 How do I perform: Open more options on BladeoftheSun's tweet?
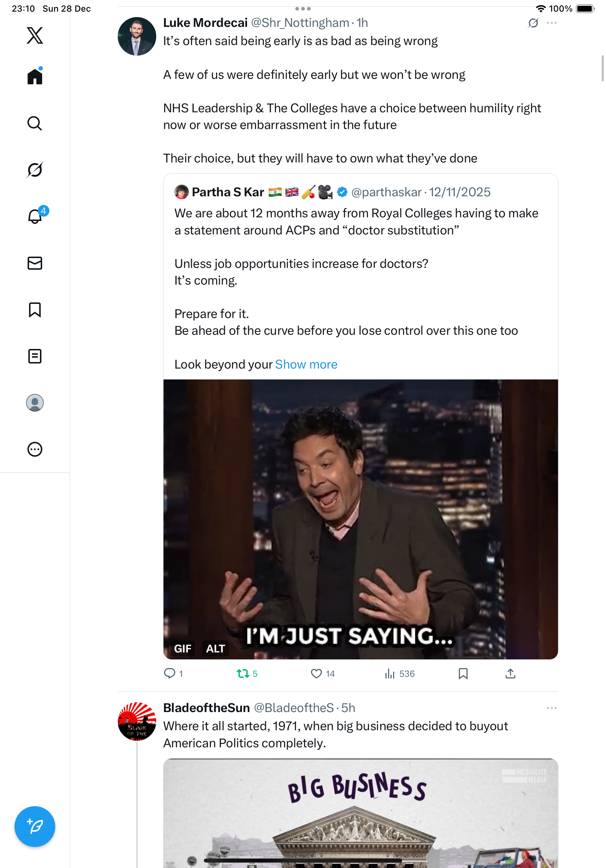(x=552, y=708)
